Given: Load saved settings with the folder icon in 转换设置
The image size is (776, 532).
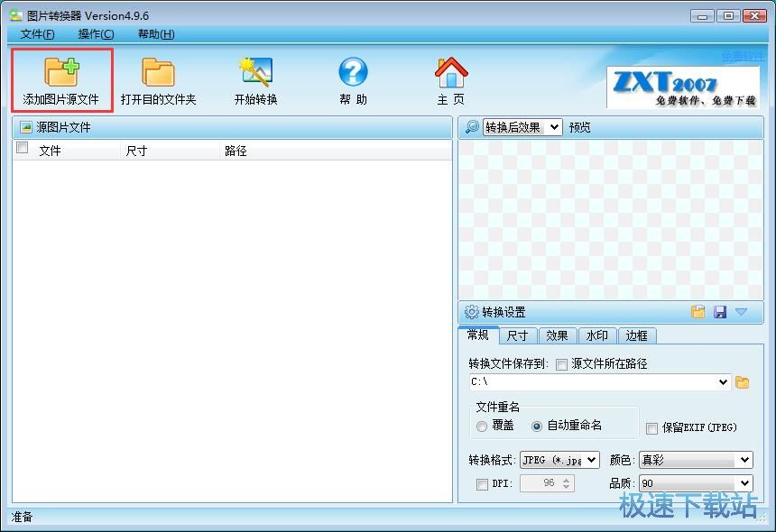Looking at the screenshot, I should pos(698,312).
